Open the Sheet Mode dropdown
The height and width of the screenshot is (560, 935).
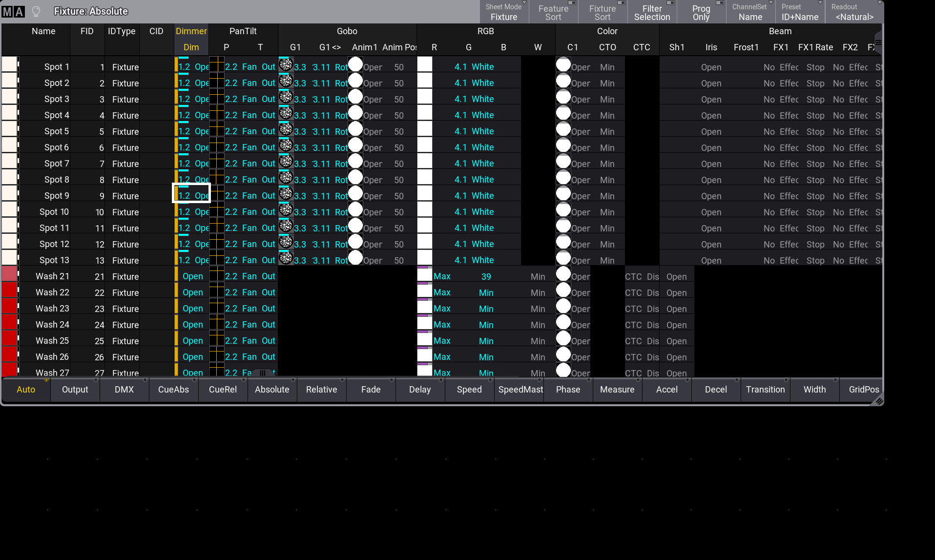click(x=504, y=12)
